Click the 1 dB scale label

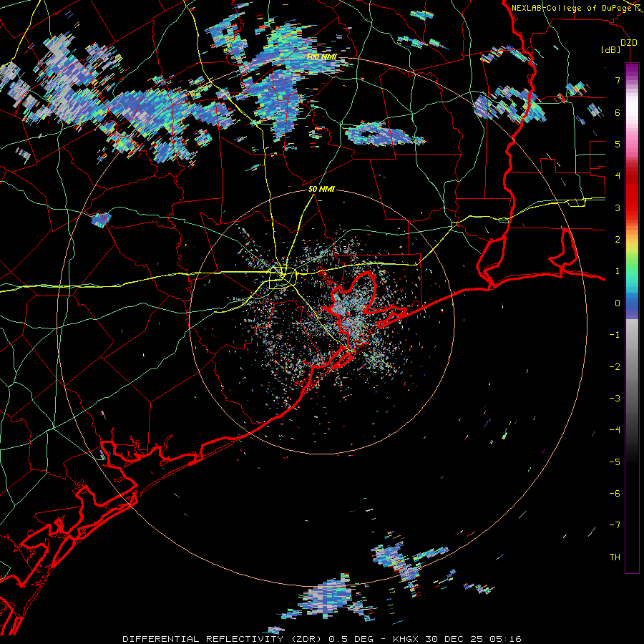click(x=618, y=271)
